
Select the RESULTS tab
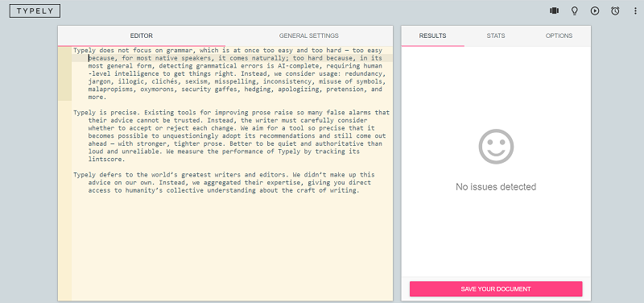point(432,35)
